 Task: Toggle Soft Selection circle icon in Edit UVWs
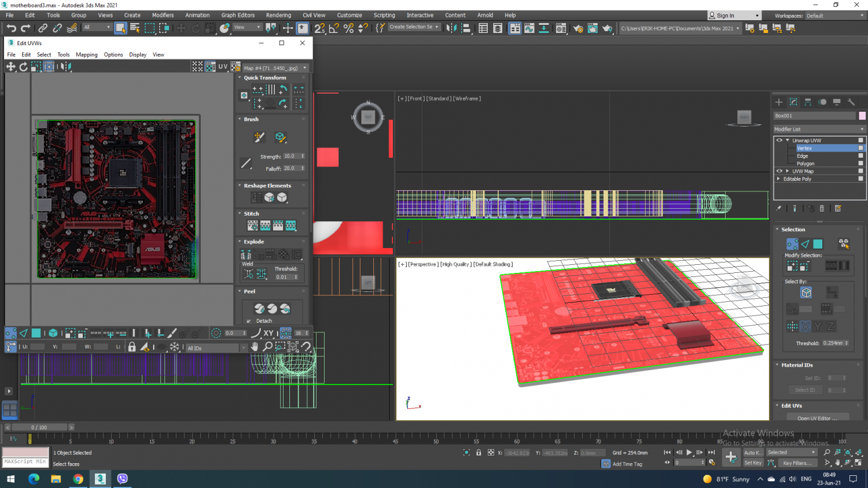click(216, 333)
